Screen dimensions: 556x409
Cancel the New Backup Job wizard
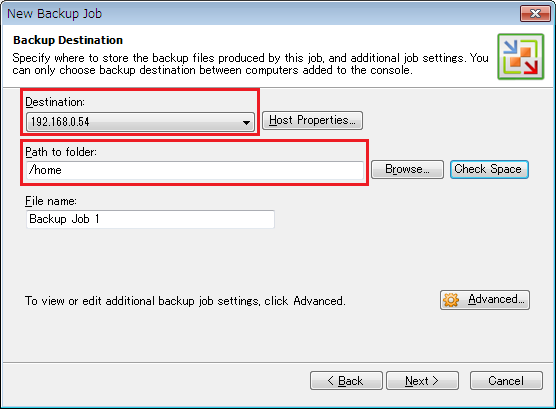pyautogui.click(x=506, y=381)
